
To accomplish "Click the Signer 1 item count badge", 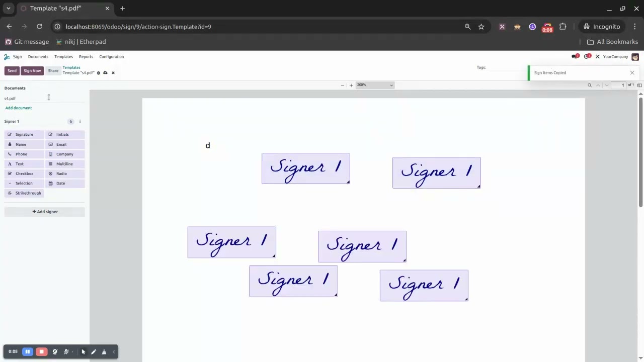I will click(x=71, y=121).
